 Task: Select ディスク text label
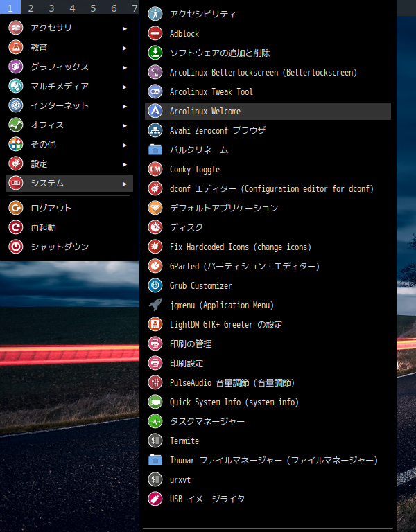pos(186,227)
